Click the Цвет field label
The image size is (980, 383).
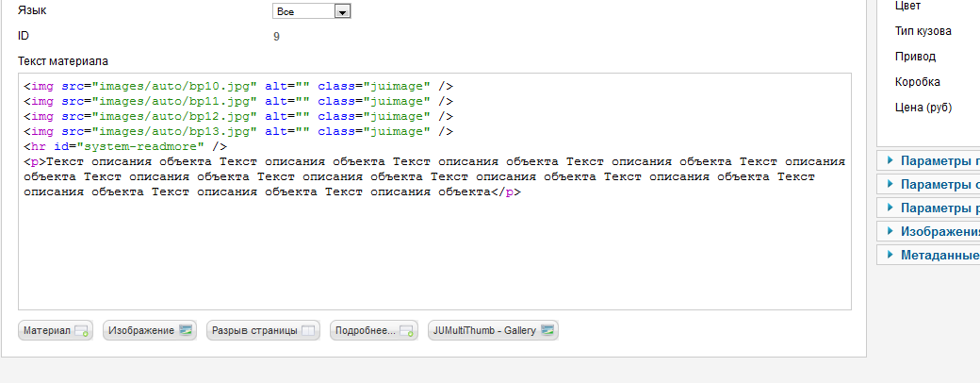pos(907,6)
